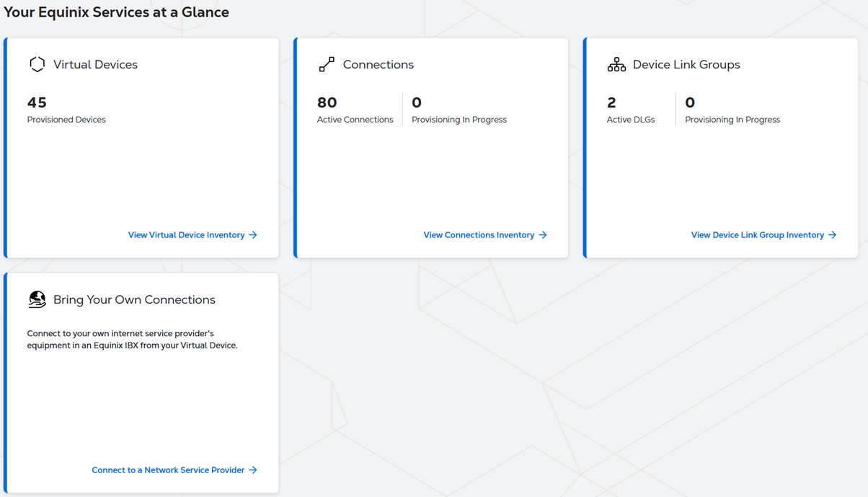Click the Bring Your Own Connections description text
Image resolution: width=868 pixels, height=497 pixels.
132,339
